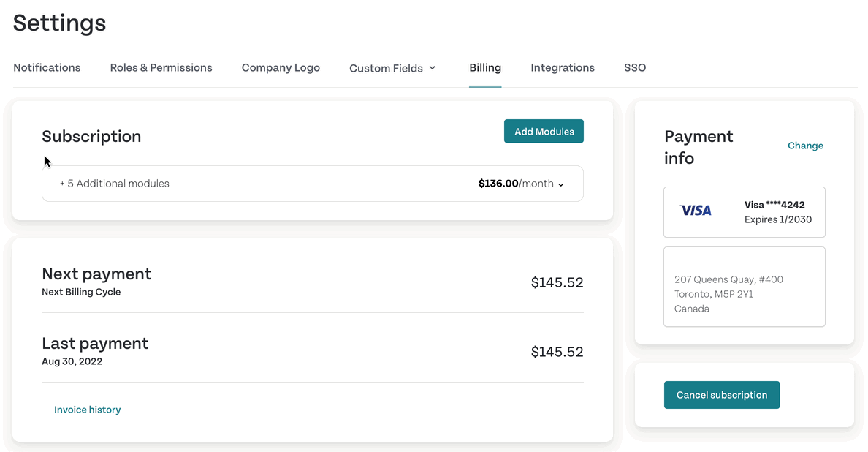Click the VISA card logo
This screenshot has width=868, height=452.
(x=696, y=211)
